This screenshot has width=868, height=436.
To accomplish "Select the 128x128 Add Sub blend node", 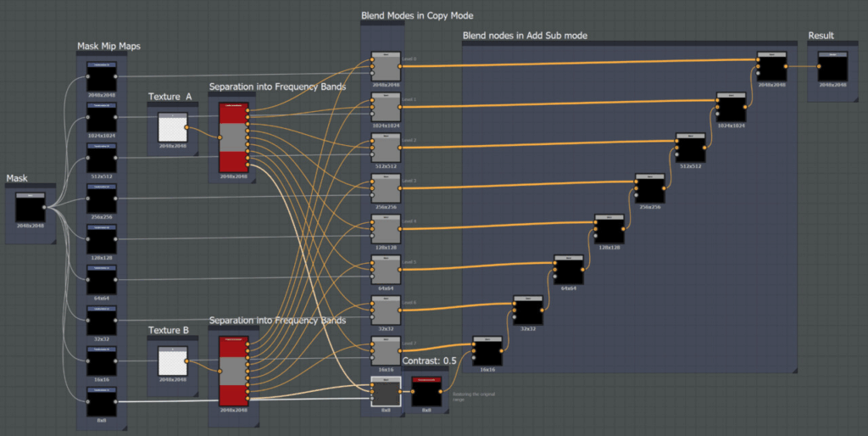I will click(609, 229).
